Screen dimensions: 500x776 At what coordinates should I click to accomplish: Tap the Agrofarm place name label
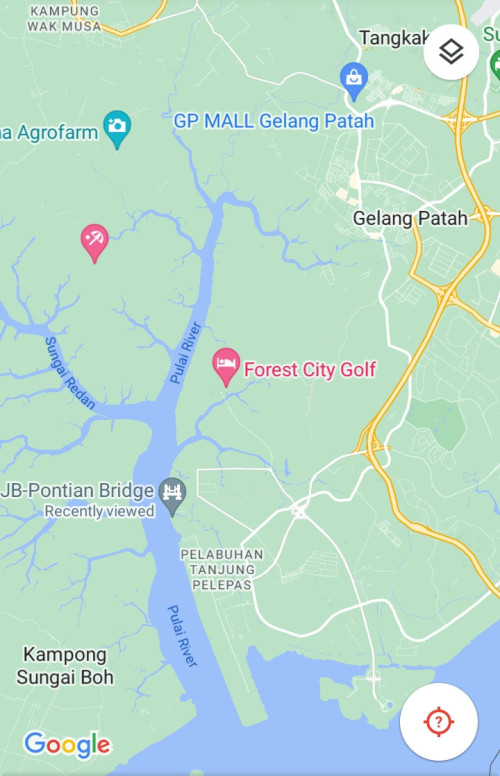click(49, 133)
